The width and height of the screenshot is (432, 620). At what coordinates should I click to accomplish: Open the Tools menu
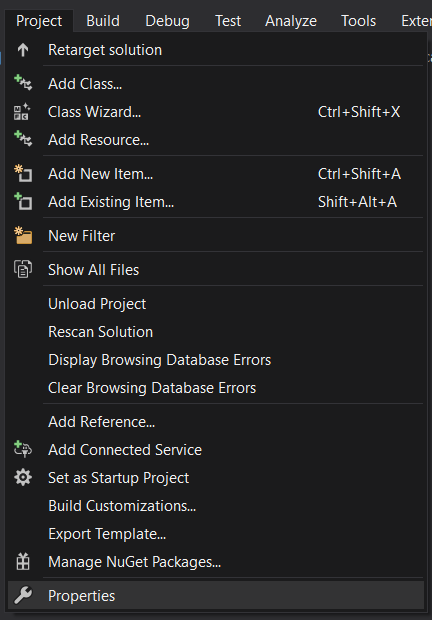358,21
